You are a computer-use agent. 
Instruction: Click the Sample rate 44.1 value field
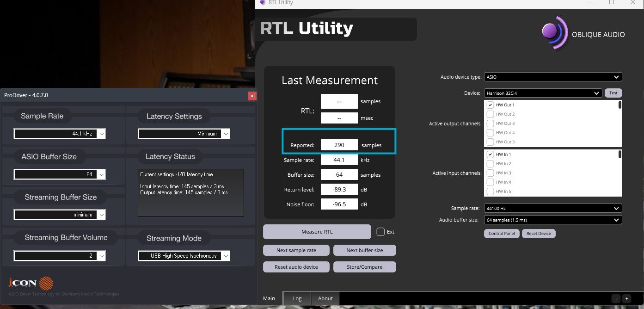pyautogui.click(x=339, y=160)
